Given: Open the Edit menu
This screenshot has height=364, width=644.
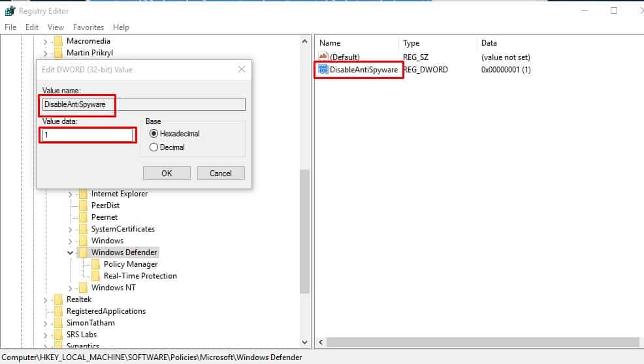Looking at the screenshot, I should click(x=31, y=27).
